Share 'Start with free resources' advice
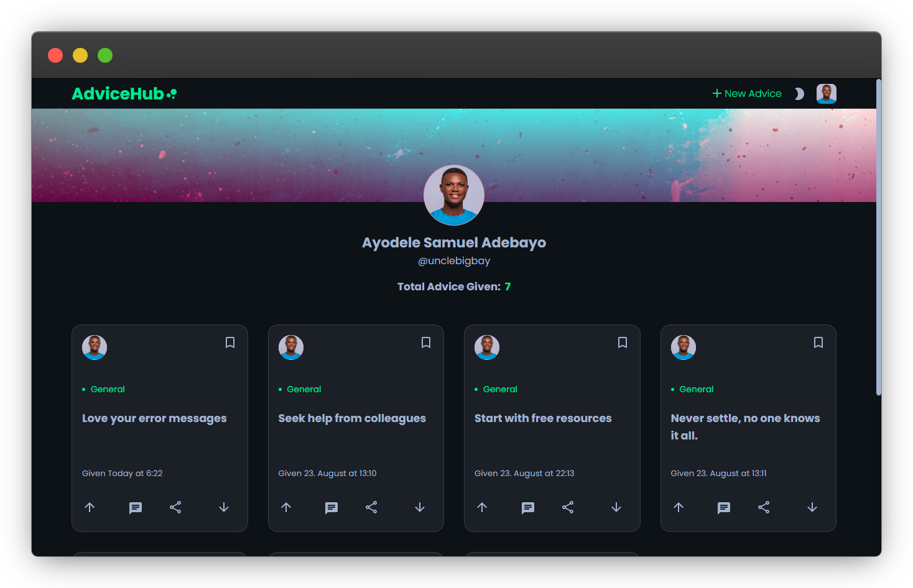This screenshot has height=588, width=913. pos(568,507)
